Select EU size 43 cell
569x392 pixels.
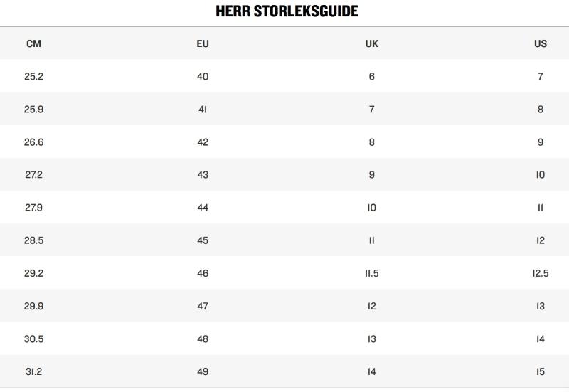(x=203, y=175)
